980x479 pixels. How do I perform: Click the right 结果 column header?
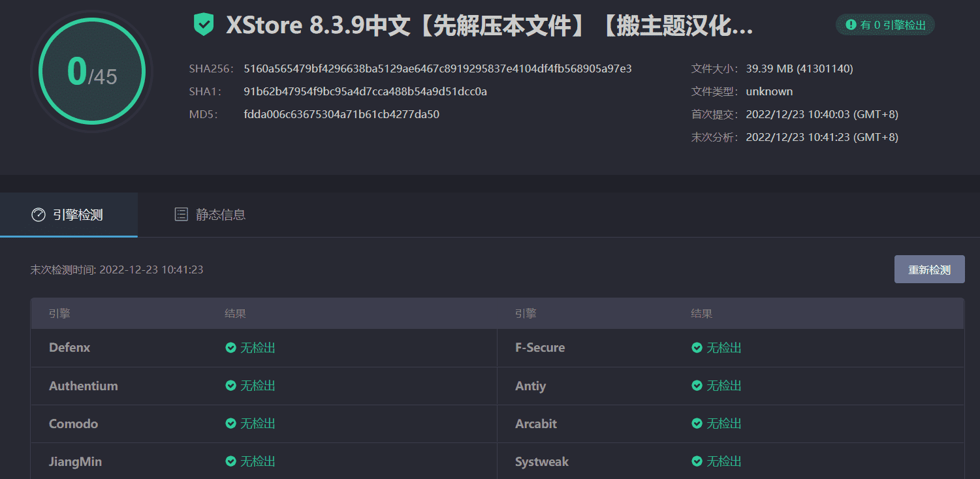[701, 314]
